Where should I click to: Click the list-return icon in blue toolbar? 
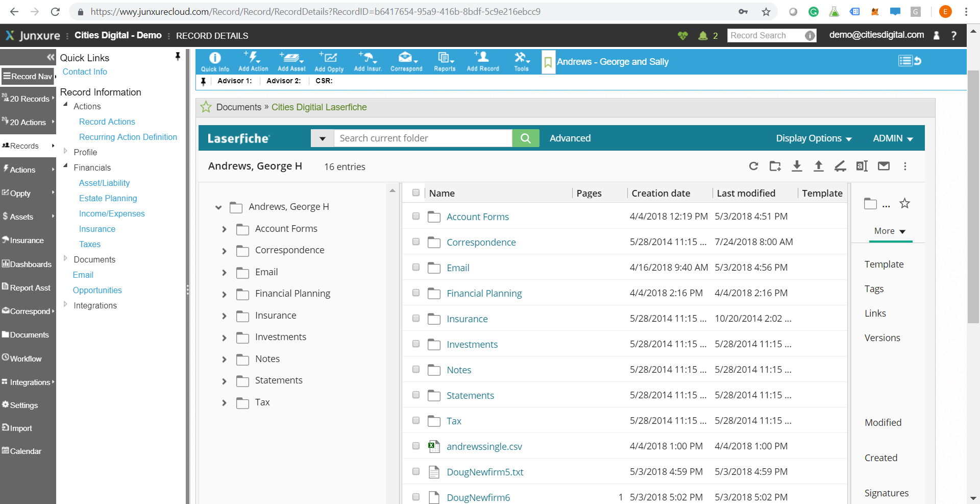(910, 61)
